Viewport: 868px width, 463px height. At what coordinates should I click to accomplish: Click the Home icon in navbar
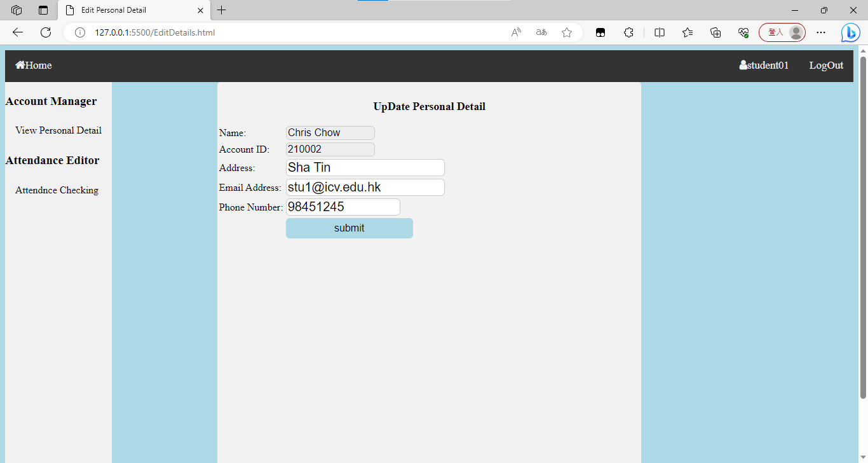click(x=20, y=65)
